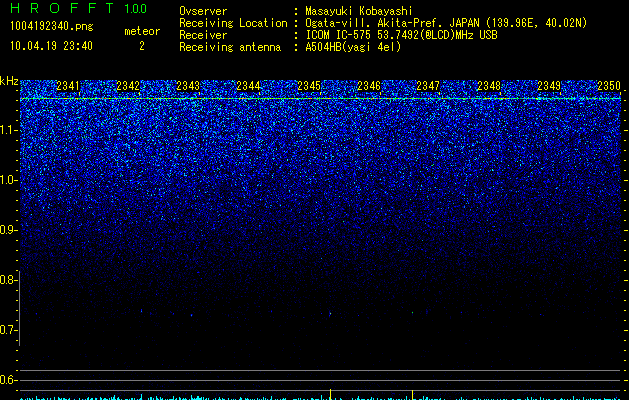Click the yellow meteor spike near 2347 on bottom graph
629x400 pixels.
pos(412,395)
